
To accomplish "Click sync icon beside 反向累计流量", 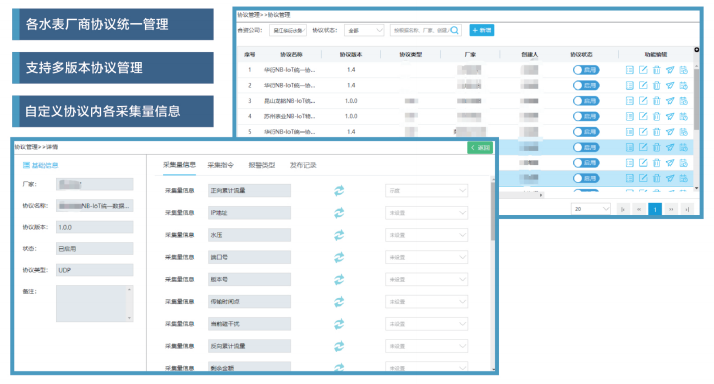I will coord(339,346).
